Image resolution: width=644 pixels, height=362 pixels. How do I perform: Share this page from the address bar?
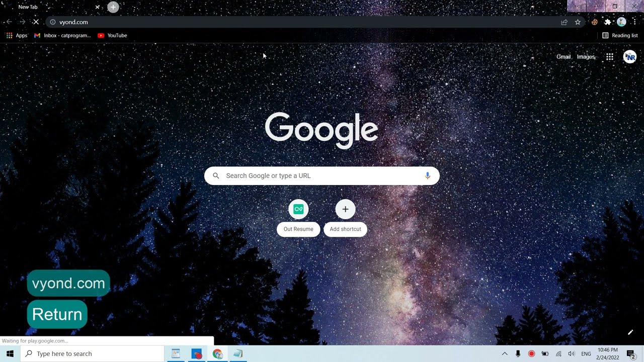pos(565,22)
